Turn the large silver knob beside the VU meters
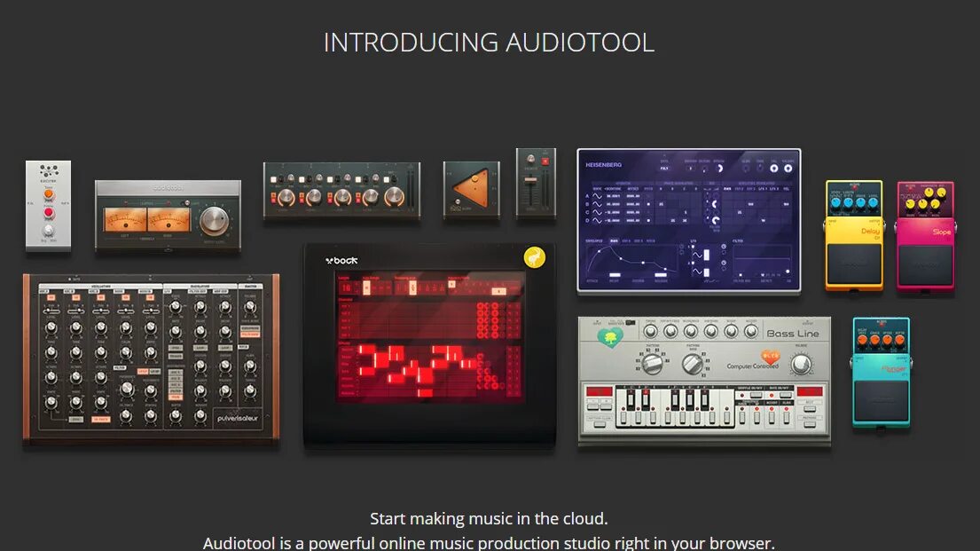Screen dimensions: 980x551 click(x=215, y=220)
